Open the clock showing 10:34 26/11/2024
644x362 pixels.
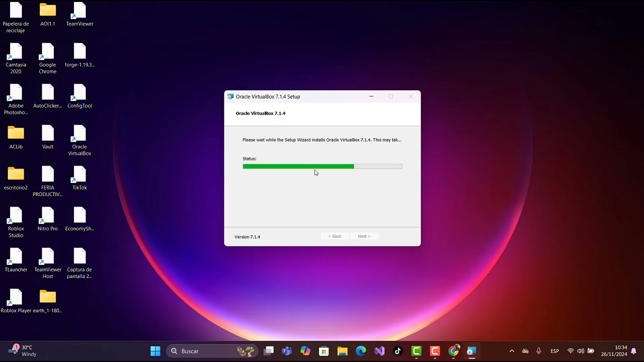pyautogui.click(x=614, y=351)
